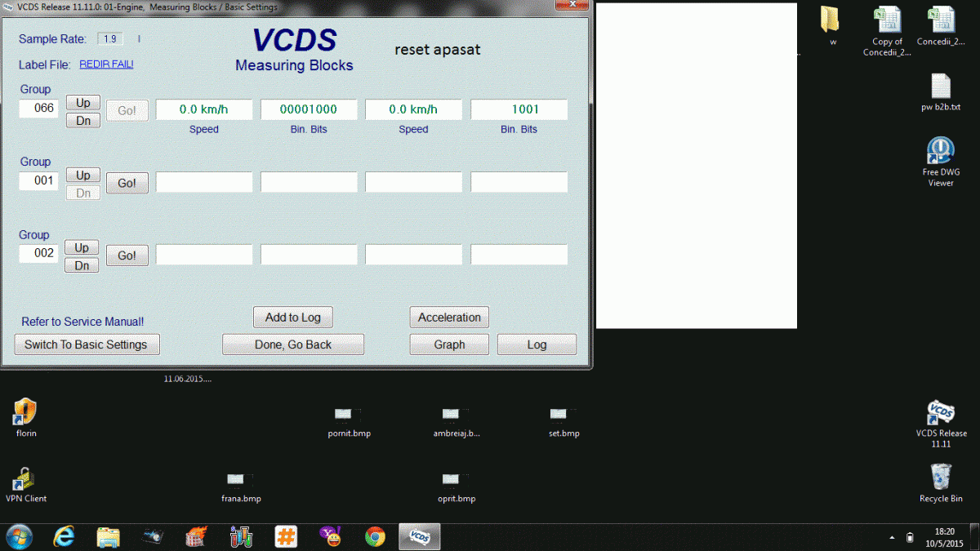
Task: Open the REDIR FAIL! label file link
Action: (x=106, y=64)
